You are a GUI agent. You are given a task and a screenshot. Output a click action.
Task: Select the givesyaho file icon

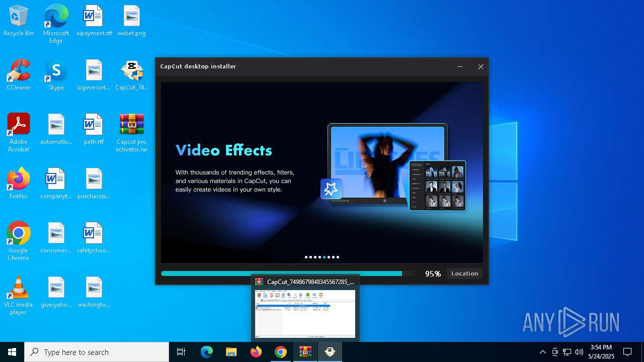point(56,292)
